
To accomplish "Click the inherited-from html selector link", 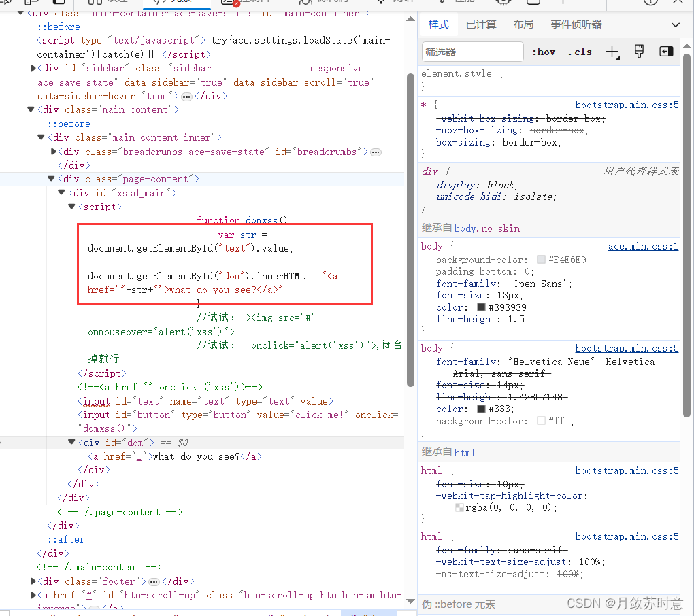I will 464,452.
